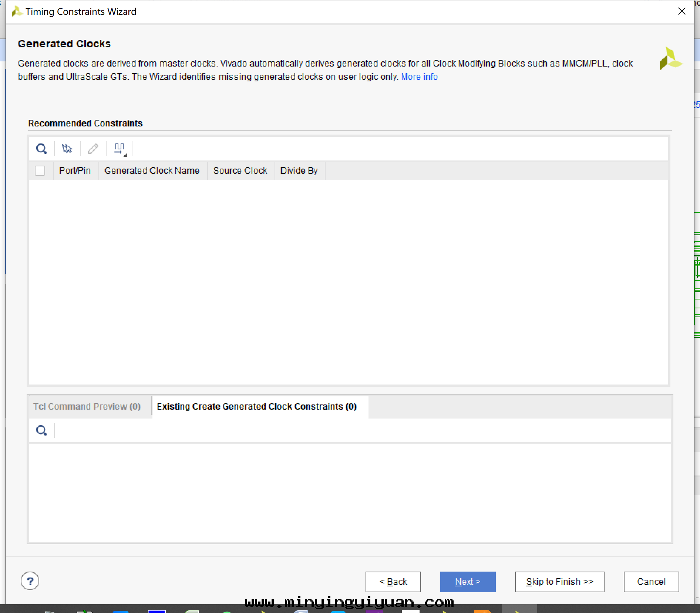Toggle the select-all checkbox in table header
This screenshot has width=700, height=613.
pyautogui.click(x=40, y=171)
